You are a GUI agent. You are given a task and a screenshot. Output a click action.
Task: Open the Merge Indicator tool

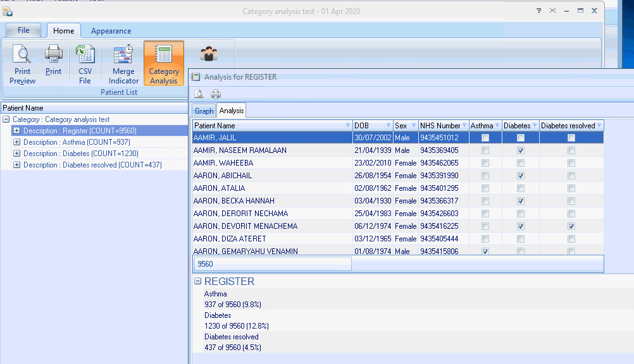(x=123, y=64)
